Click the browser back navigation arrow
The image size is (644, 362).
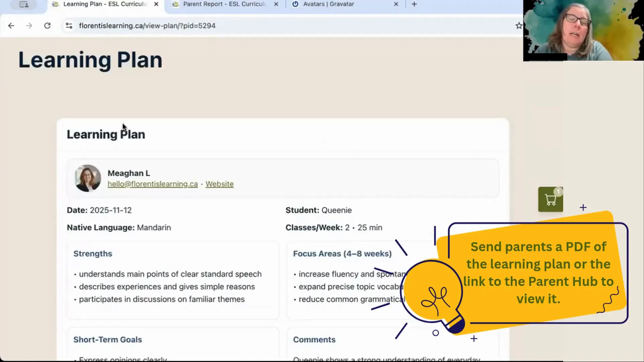[x=11, y=25]
